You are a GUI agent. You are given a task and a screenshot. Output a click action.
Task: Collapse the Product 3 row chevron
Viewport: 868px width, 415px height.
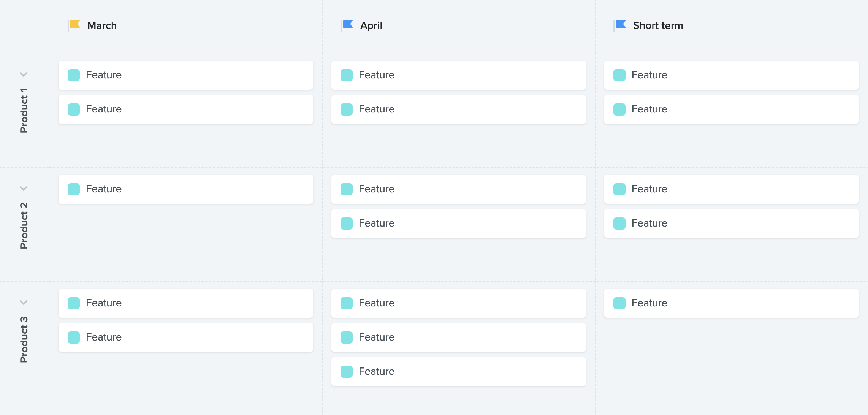pyautogui.click(x=24, y=303)
